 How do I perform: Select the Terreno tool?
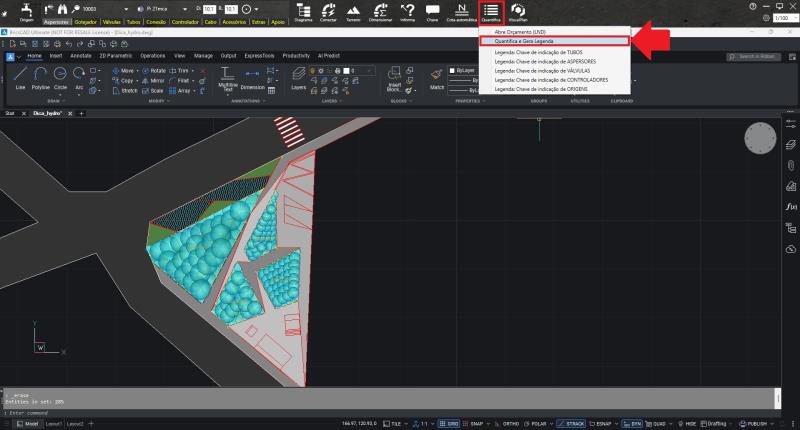point(353,10)
